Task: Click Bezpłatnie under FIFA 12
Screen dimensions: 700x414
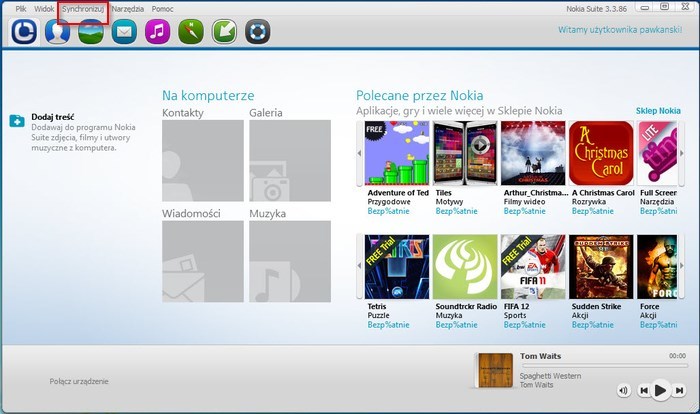Action: point(525,325)
